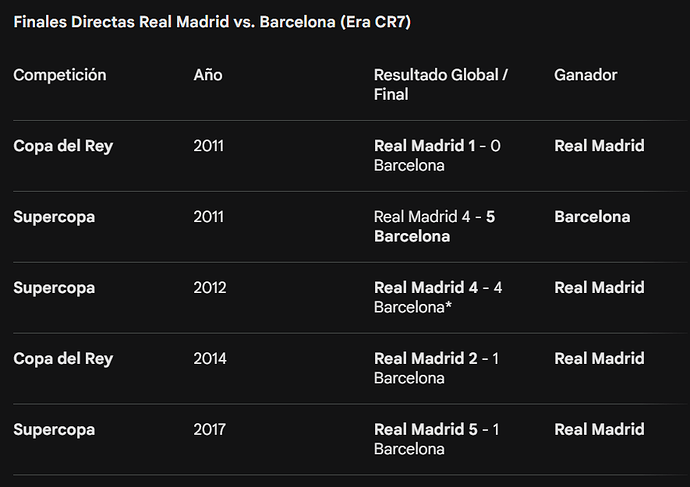Click the table title mentioning Era CR7
This screenshot has width=690, height=487.
click(x=212, y=22)
